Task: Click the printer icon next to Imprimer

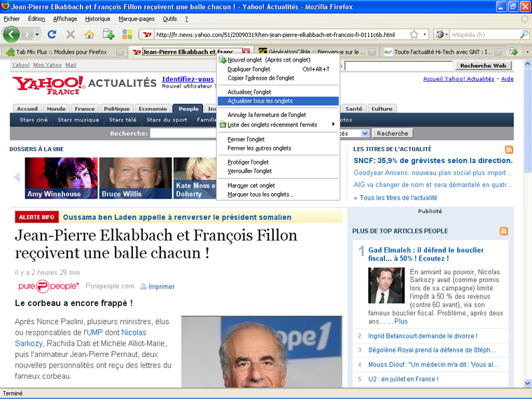Action: click(143, 286)
